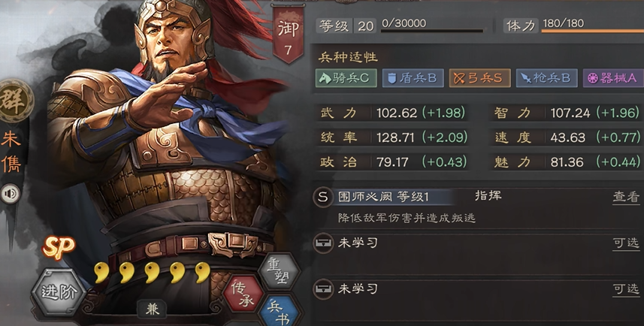Open the 进阶 hexagon button

click(59, 292)
